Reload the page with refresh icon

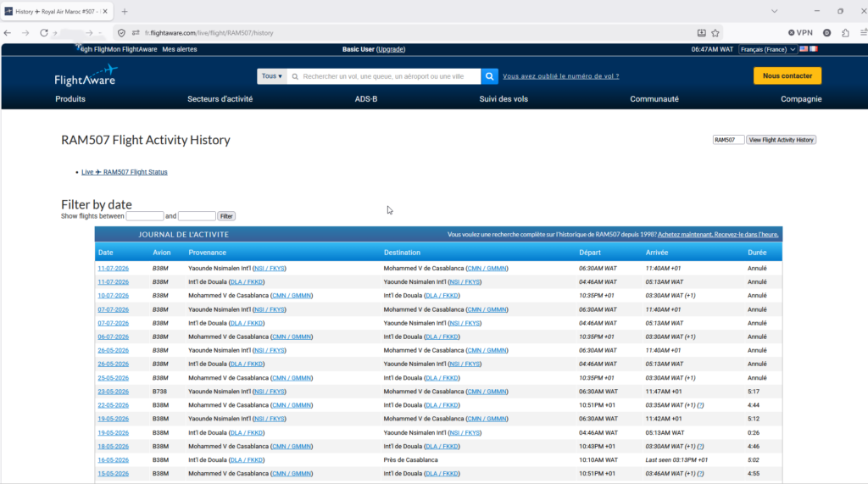(44, 33)
